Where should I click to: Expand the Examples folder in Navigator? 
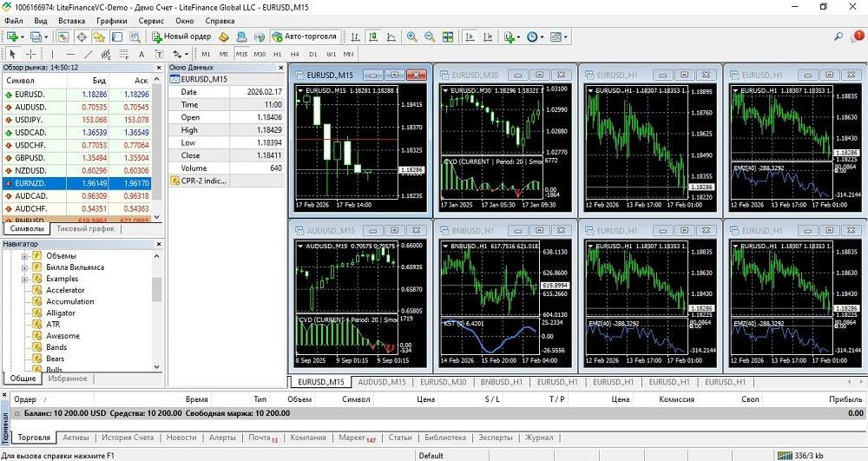[24, 279]
